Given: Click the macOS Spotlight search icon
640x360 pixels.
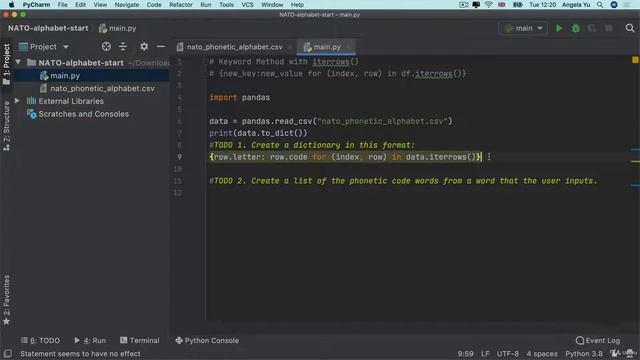Looking at the screenshot, I should (600, 5).
